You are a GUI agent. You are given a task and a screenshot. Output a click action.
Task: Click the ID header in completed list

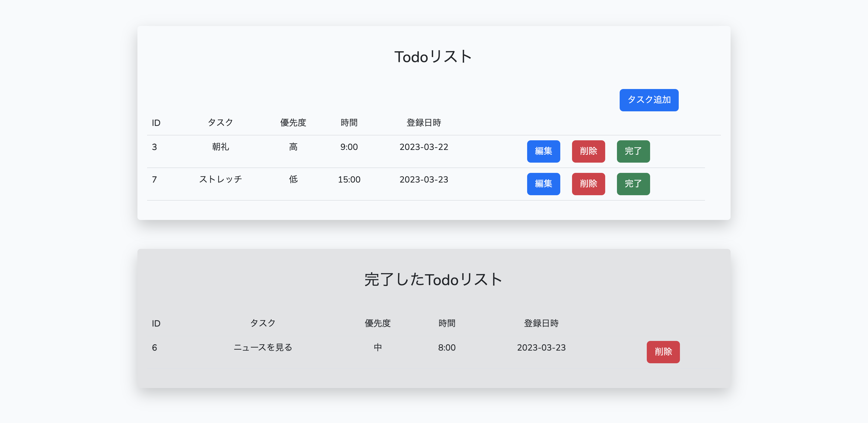point(156,323)
